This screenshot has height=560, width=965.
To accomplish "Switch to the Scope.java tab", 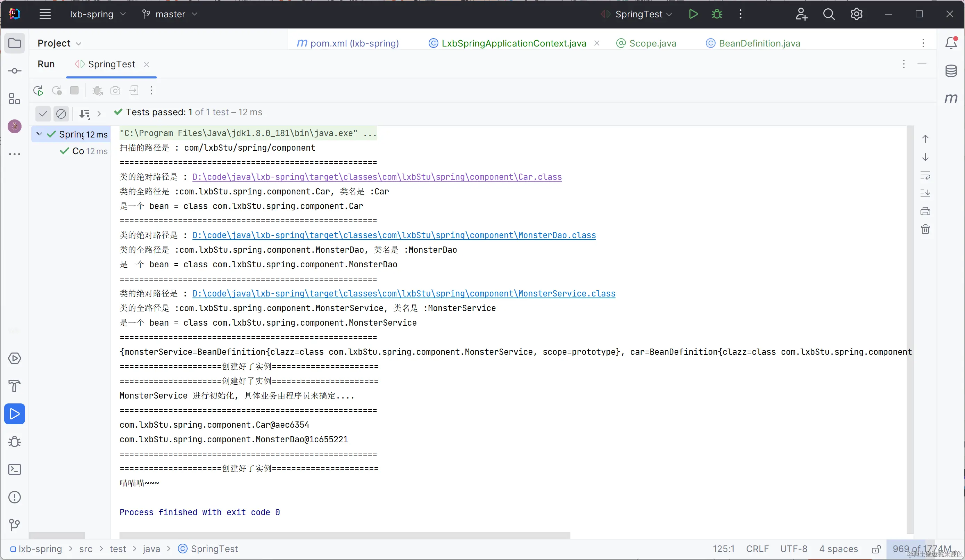I will pyautogui.click(x=652, y=43).
